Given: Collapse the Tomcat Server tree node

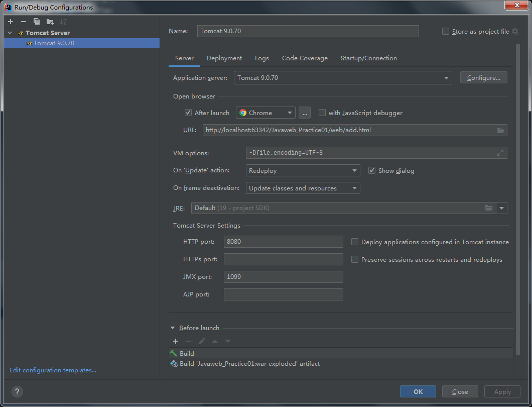Looking at the screenshot, I should 10,33.
